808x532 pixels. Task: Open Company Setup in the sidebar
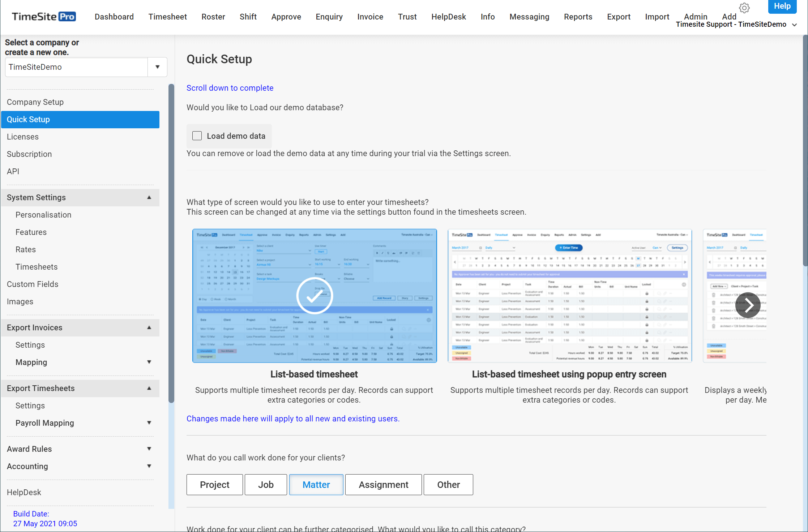point(35,102)
